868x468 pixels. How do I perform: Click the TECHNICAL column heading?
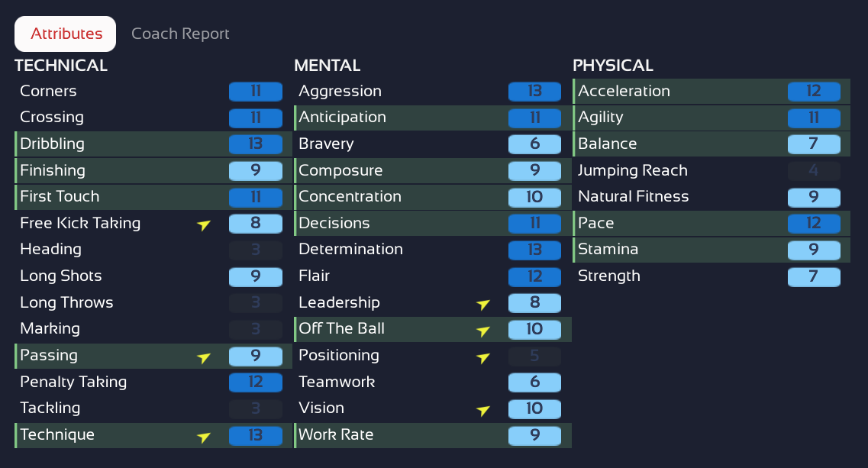(x=61, y=66)
